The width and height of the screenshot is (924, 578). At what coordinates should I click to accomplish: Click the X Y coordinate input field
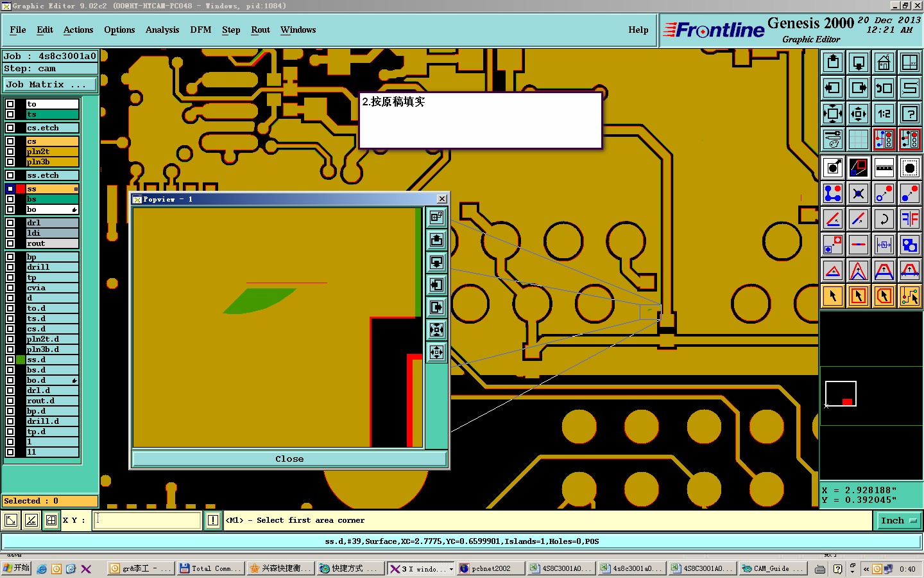(x=148, y=521)
